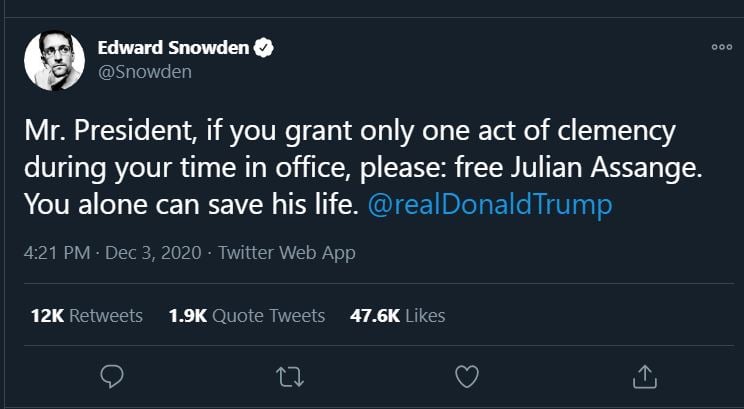Viewport: 744px width, 409px height.
Task: Open the @Snowden handle link
Action: pyautogui.click(x=144, y=72)
